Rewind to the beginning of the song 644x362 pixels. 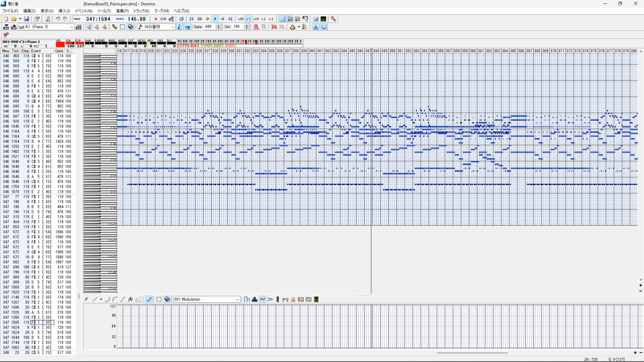(x=191, y=19)
